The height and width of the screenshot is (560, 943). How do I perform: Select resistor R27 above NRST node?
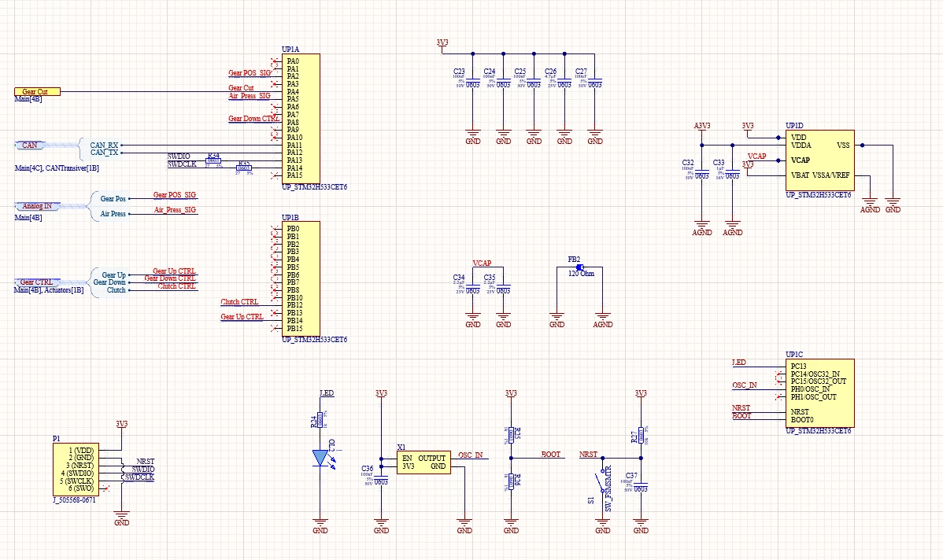tap(641, 434)
